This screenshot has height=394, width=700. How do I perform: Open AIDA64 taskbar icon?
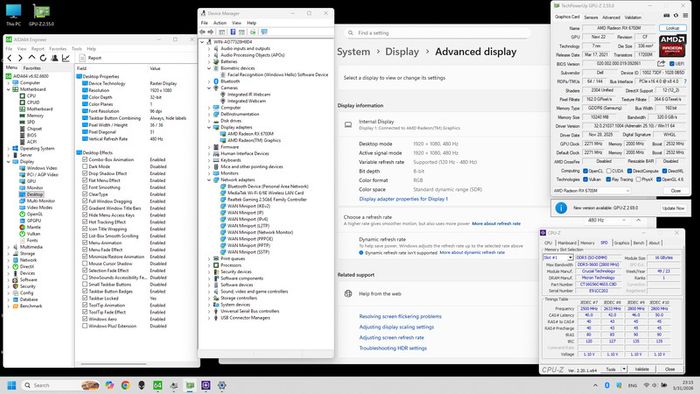point(158,385)
